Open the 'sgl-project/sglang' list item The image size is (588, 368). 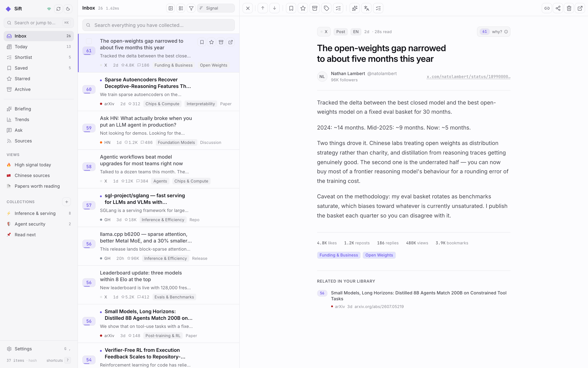pos(158,208)
